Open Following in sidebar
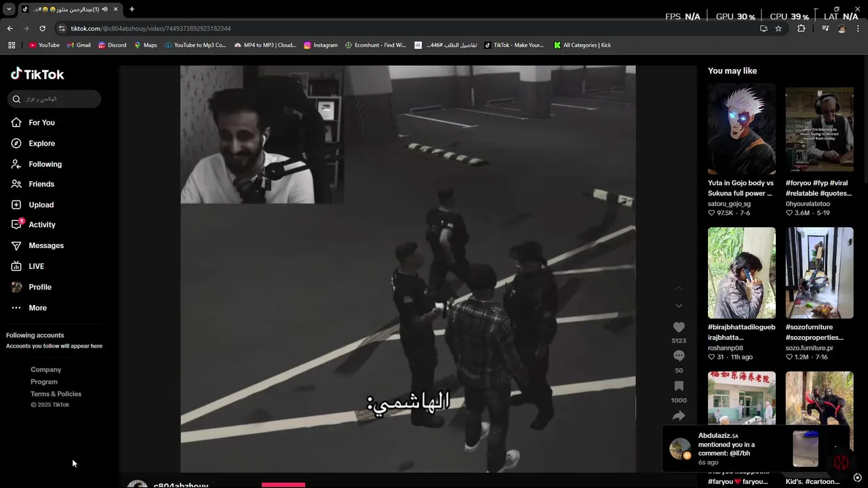This screenshot has width=868, height=488. click(37, 164)
